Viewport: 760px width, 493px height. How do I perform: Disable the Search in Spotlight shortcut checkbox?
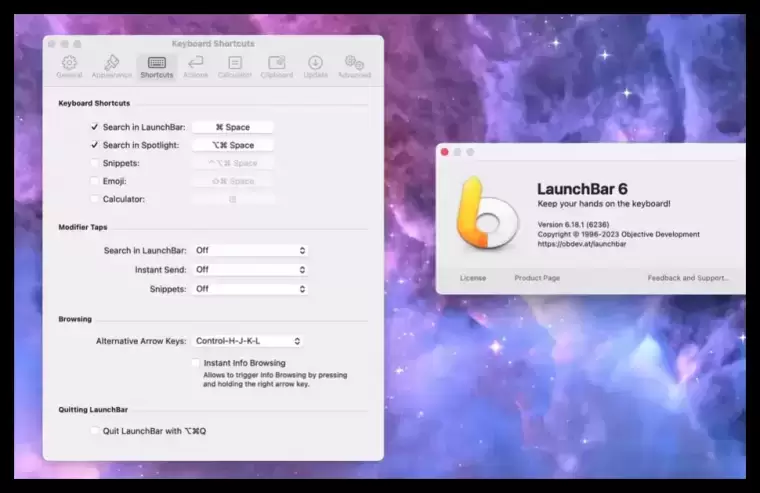pos(95,145)
